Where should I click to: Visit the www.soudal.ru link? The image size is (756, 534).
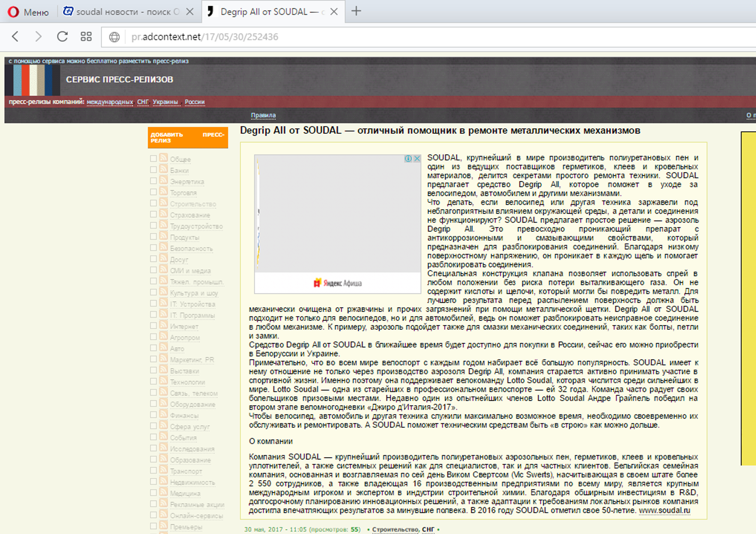664,510
